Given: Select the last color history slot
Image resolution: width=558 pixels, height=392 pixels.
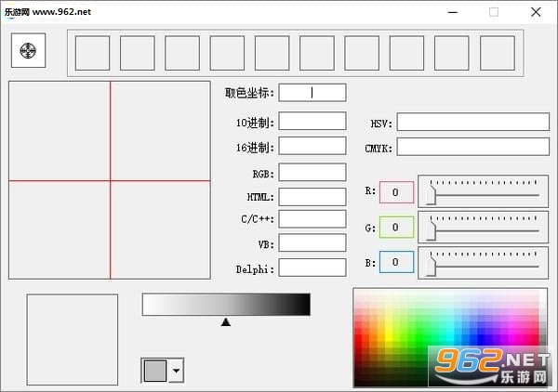Looking at the screenshot, I should click(x=498, y=53).
